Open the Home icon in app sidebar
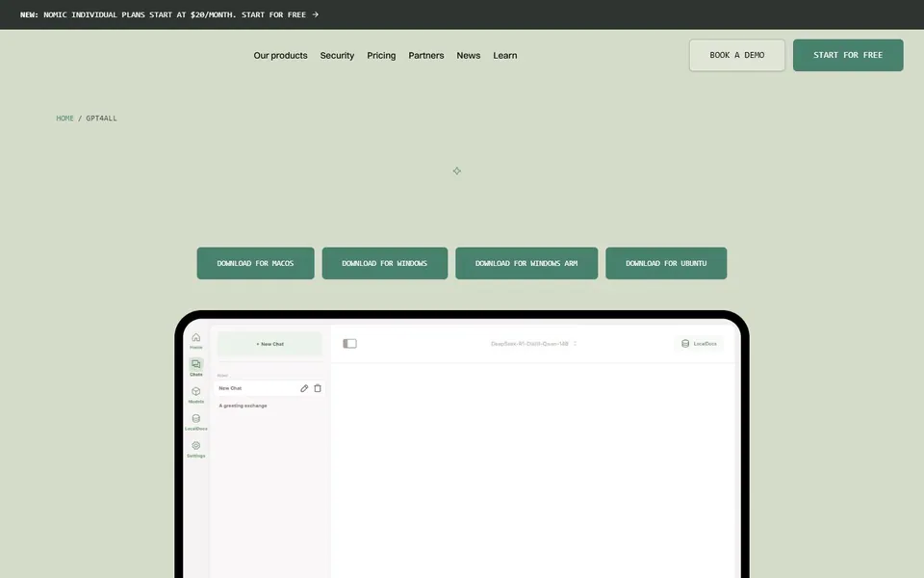Image resolution: width=924 pixels, height=578 pixels. click(195, 338)
